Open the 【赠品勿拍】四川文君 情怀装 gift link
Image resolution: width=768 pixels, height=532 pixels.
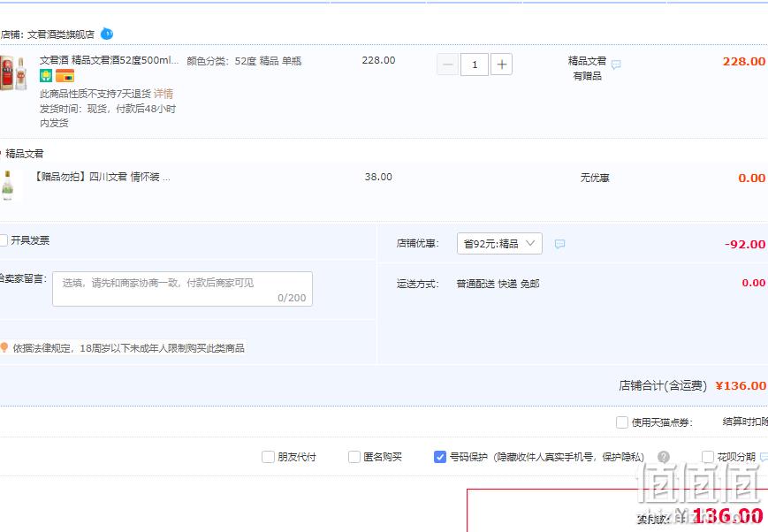point(102,177)
